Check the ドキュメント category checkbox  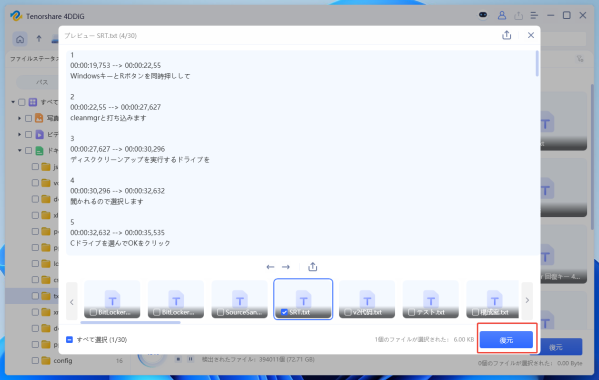click(x=28, y=150)
